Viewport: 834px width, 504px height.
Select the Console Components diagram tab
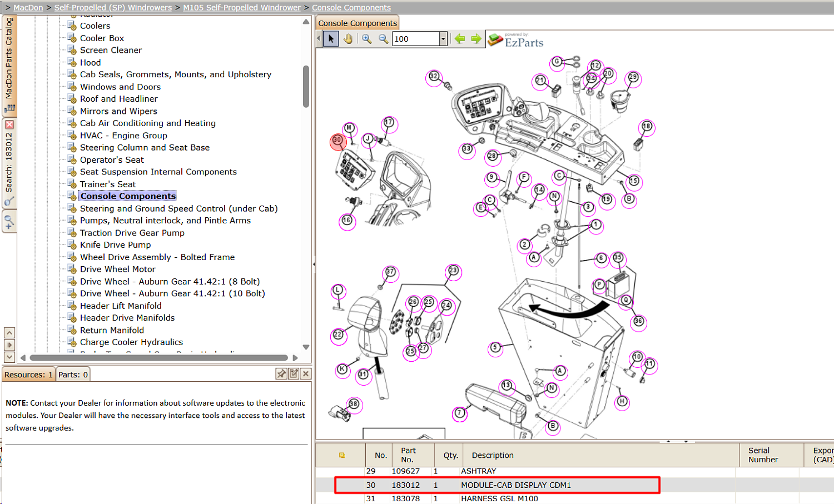[358, 23]
